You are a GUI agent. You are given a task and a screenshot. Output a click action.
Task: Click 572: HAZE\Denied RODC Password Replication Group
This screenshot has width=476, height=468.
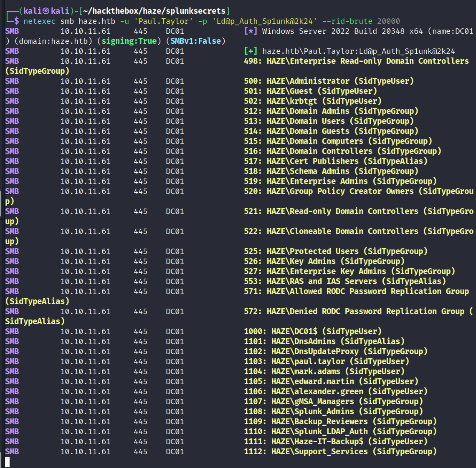[x=354, y=312]
